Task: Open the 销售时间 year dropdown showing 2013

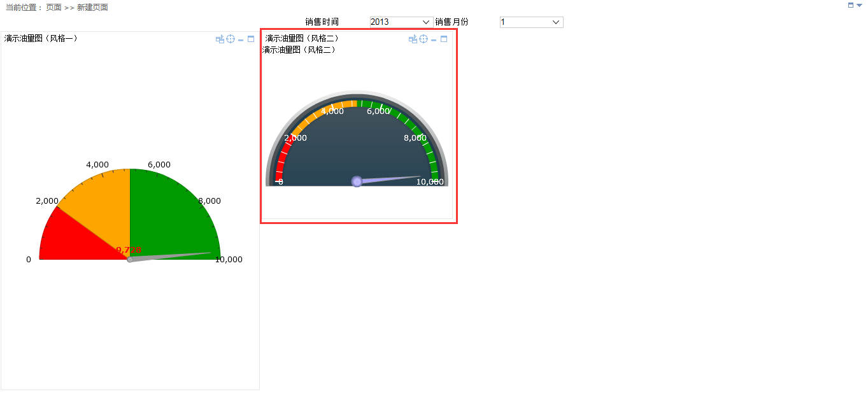Action: [401, 22]
